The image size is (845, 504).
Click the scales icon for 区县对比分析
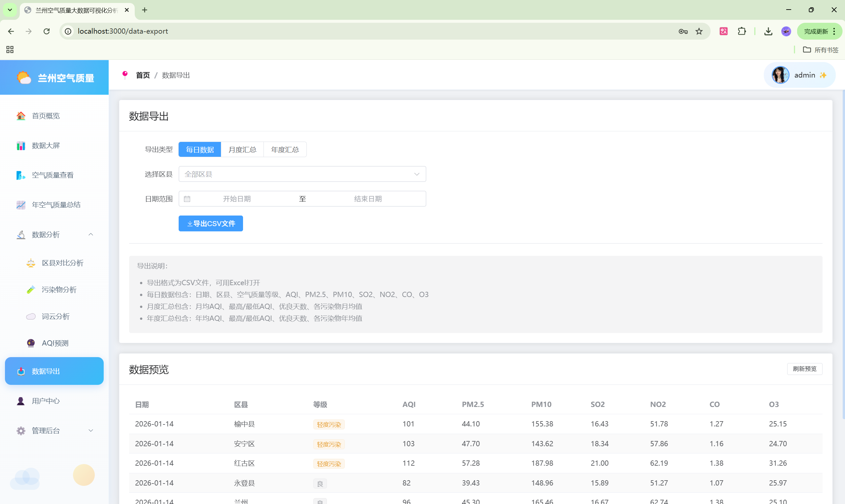(x=31, y=263)
